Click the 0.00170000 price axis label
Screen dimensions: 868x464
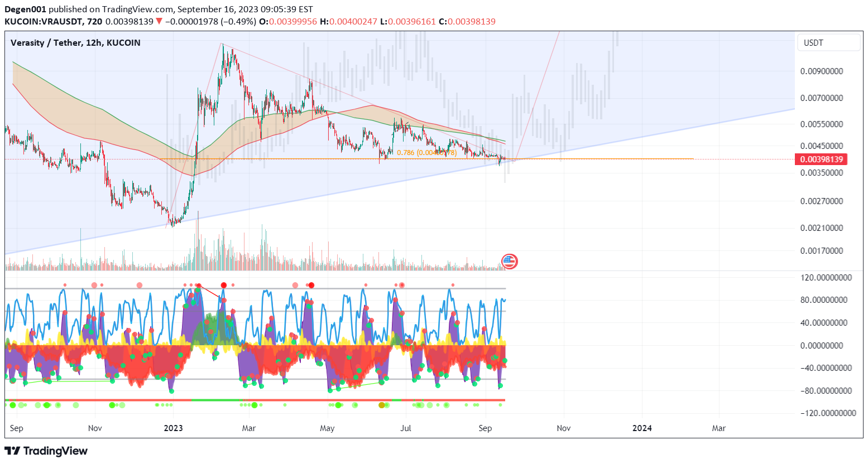pyautogui.click(x=822, y=251)
